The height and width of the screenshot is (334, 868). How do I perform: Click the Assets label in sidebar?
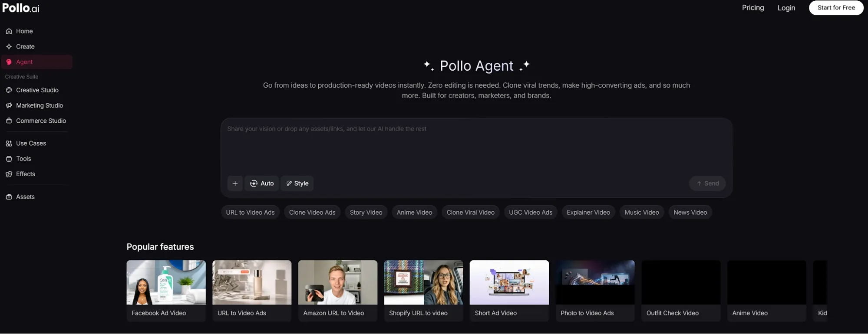pyautogui.click(x=25, y=197)
